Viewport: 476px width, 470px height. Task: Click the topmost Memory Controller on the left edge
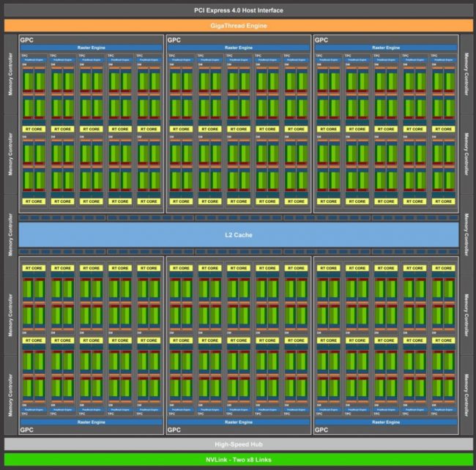pyautogui.click(x=11, y=74)
